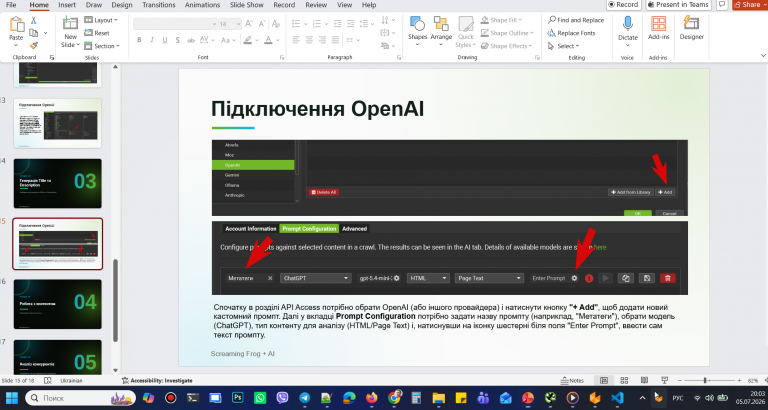Screen dimensions: 768x410
Task: Open the Font dialog launcher
Action: click(282, 58)
